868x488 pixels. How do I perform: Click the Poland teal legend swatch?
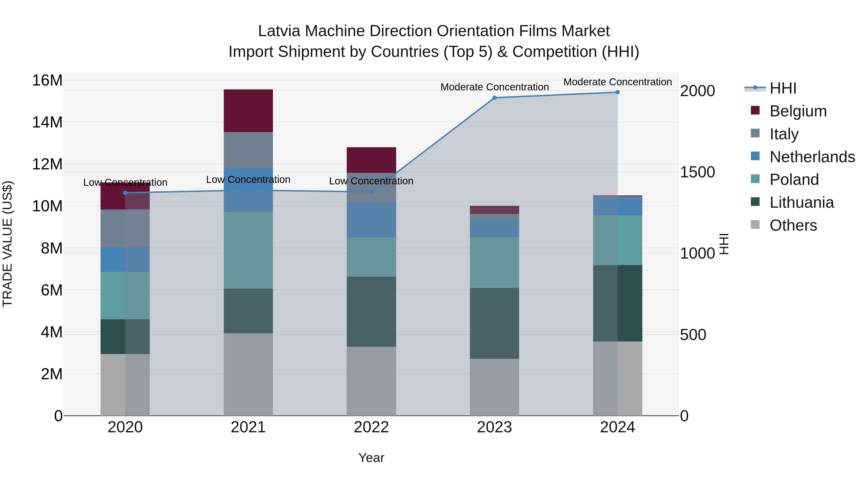(x=755, y=179)
